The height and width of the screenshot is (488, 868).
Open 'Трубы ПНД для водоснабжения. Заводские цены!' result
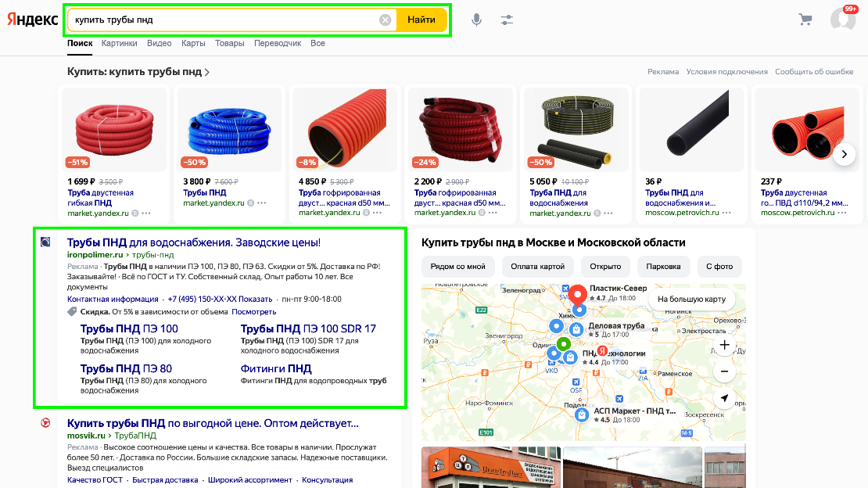194,242
